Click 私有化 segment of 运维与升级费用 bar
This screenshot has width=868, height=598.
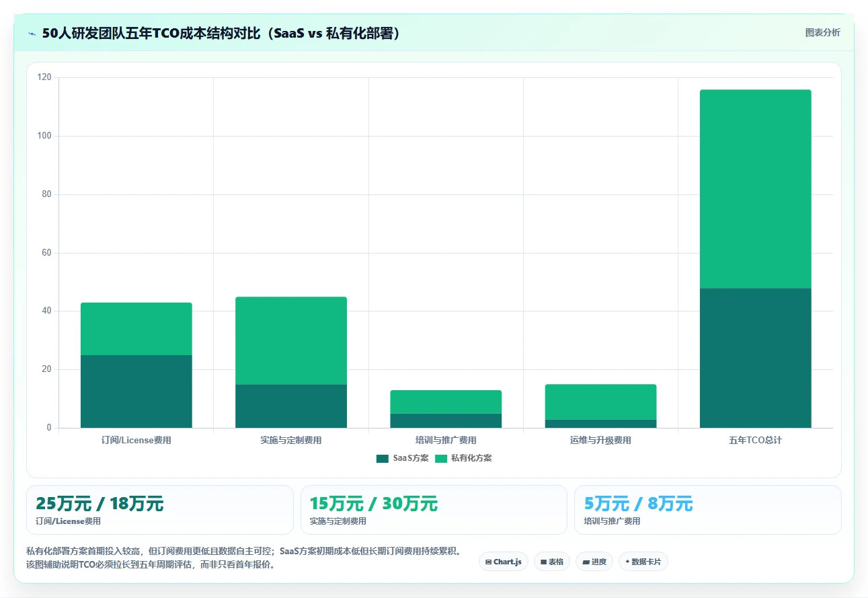coord(600,402)
